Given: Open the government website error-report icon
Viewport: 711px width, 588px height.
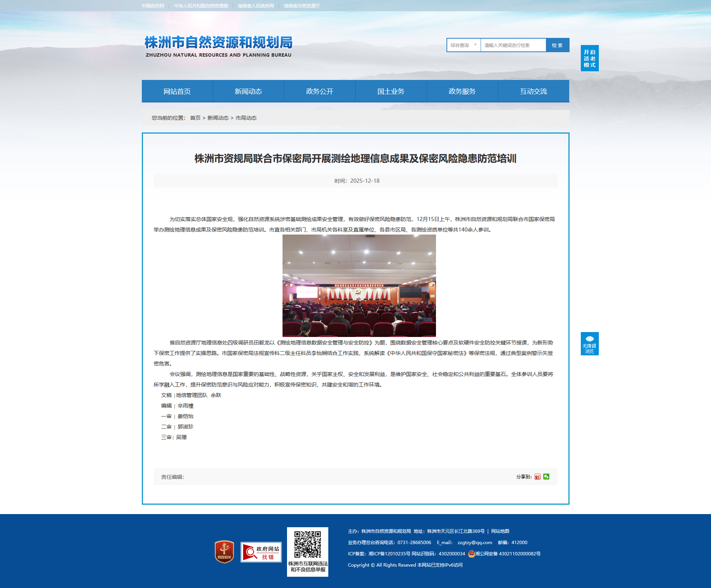Looking at the screenshot, I should 261,552.
